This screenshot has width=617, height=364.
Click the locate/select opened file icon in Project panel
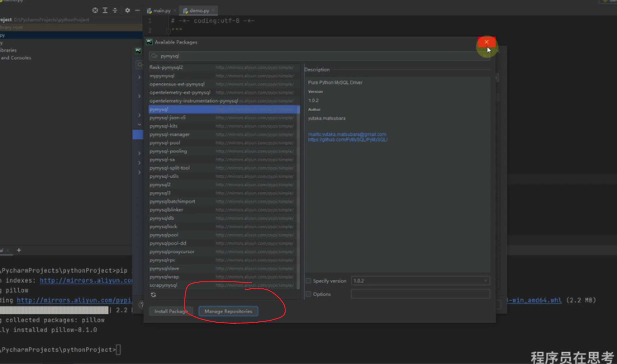pyautogui.click(x=95, y=10)
